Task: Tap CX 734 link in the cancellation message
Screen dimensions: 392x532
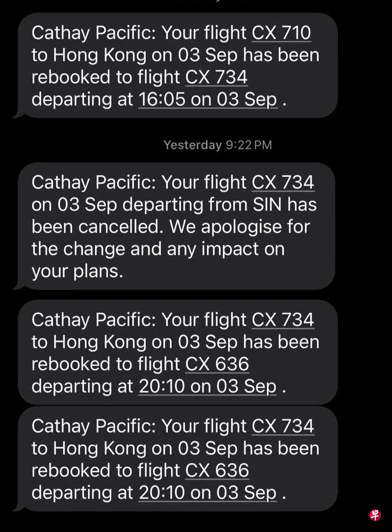Action: 283,182
